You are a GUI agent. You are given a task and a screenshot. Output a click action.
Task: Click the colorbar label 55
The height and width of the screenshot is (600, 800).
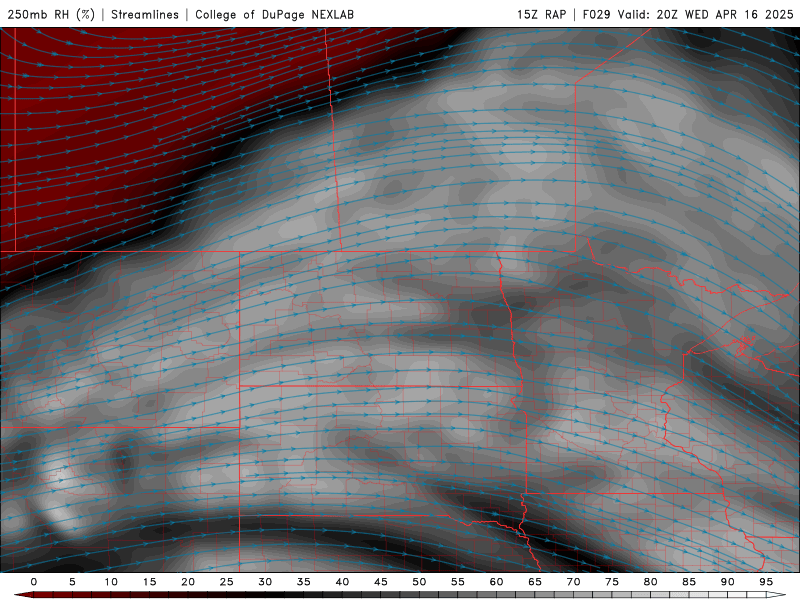(x=458, y=582)
